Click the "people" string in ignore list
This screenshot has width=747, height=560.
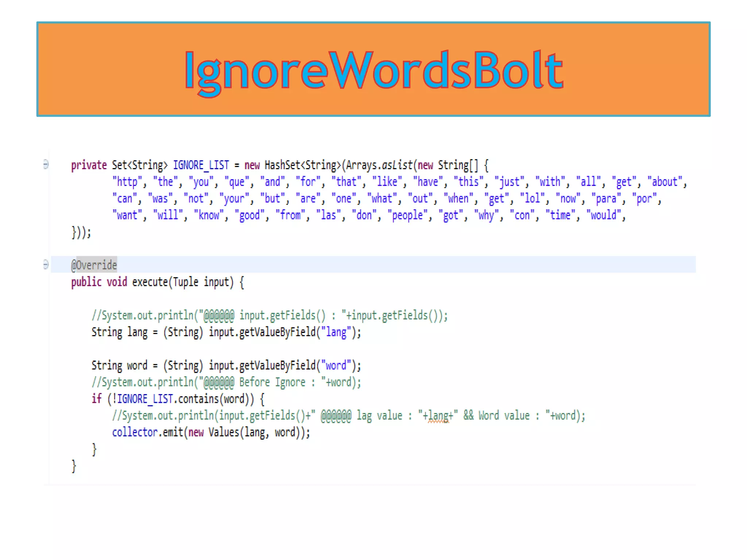click(407, 215)
